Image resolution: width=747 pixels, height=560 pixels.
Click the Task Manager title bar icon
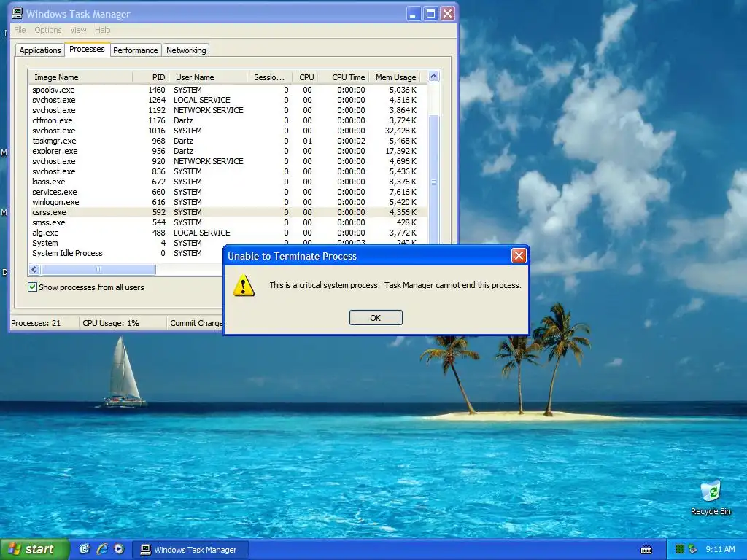click(x=18, y=13)
